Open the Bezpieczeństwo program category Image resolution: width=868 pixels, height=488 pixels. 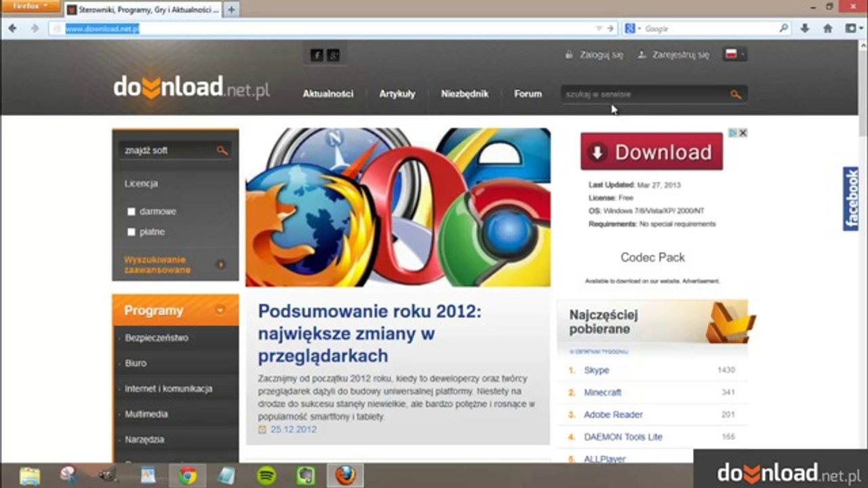(157, 338)
